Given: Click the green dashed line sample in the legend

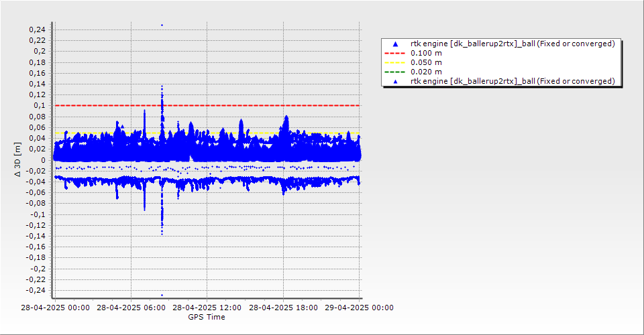Looking at the screenshot, I should click(x=394, y=72).
